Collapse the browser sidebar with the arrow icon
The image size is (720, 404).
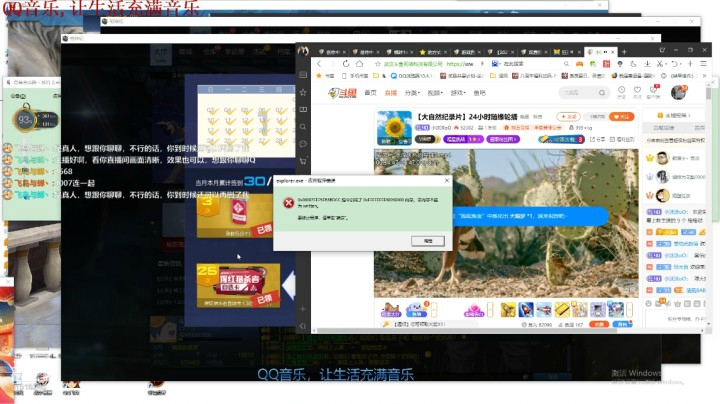[303, 326]
